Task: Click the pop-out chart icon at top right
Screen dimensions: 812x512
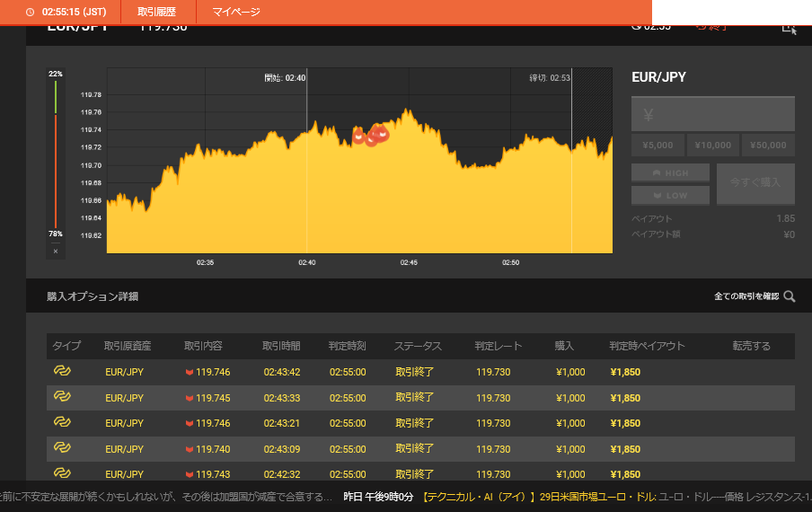Action: (789, 27)
